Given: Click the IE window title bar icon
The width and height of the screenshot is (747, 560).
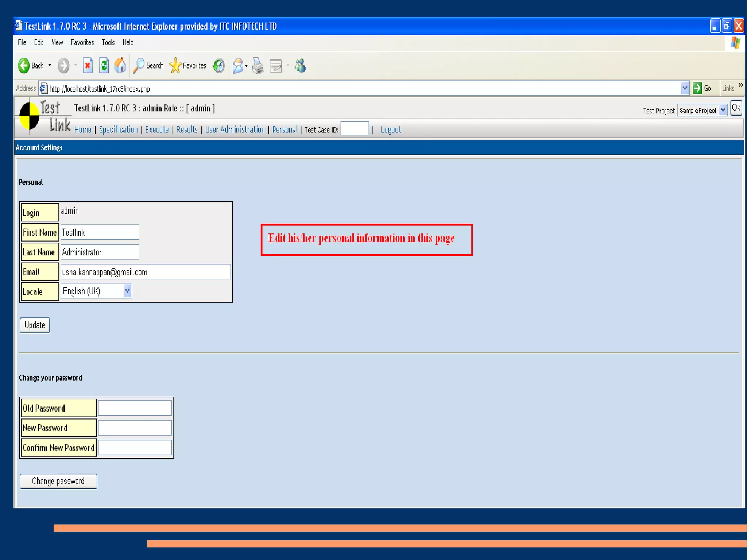Looking at the screenshot, I should pyautogui.click(x=18, y=26).
